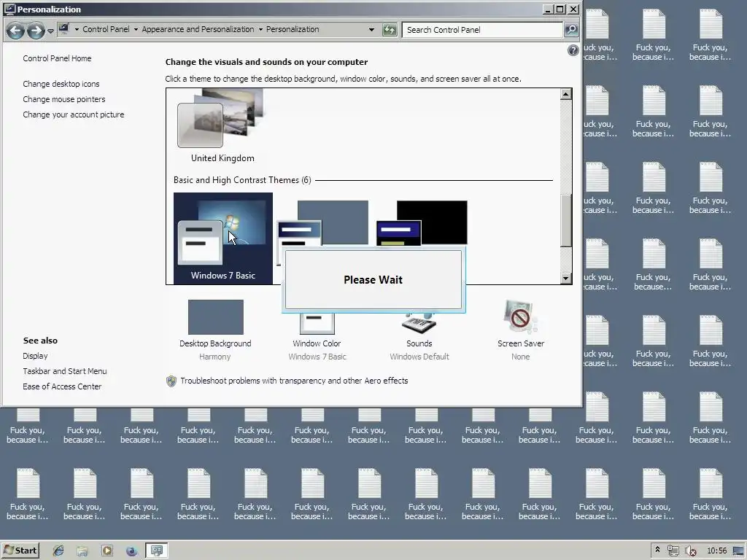The width and height of the screenshot is (747, 560).
Task: Click the network tray icon
Action: click(x=673, y=551)
